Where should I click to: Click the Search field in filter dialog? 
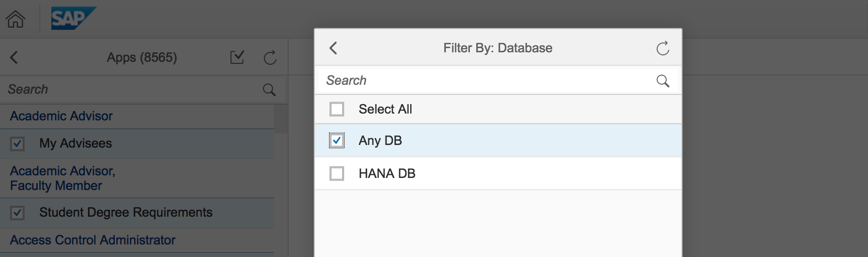pyautogui.click(x=487, y=81)
